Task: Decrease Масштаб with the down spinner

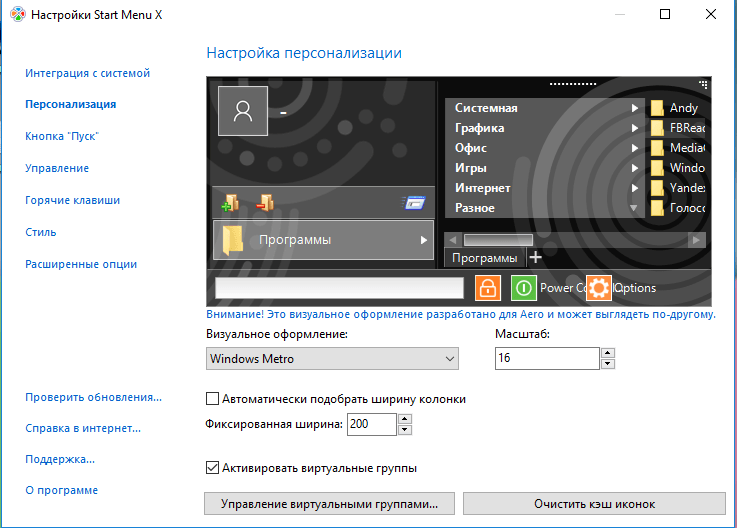Action: (x=608, y=363)
